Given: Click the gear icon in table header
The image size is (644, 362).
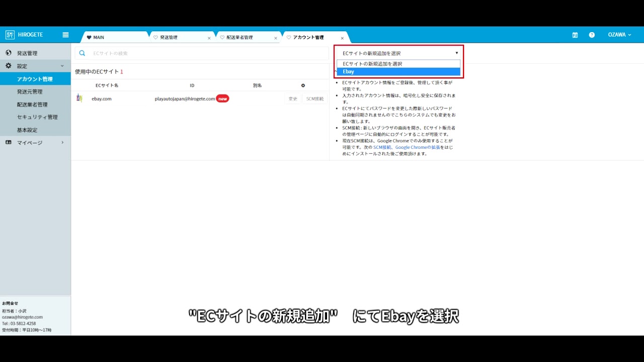Looking at the screenshot, I should point(303,85).
